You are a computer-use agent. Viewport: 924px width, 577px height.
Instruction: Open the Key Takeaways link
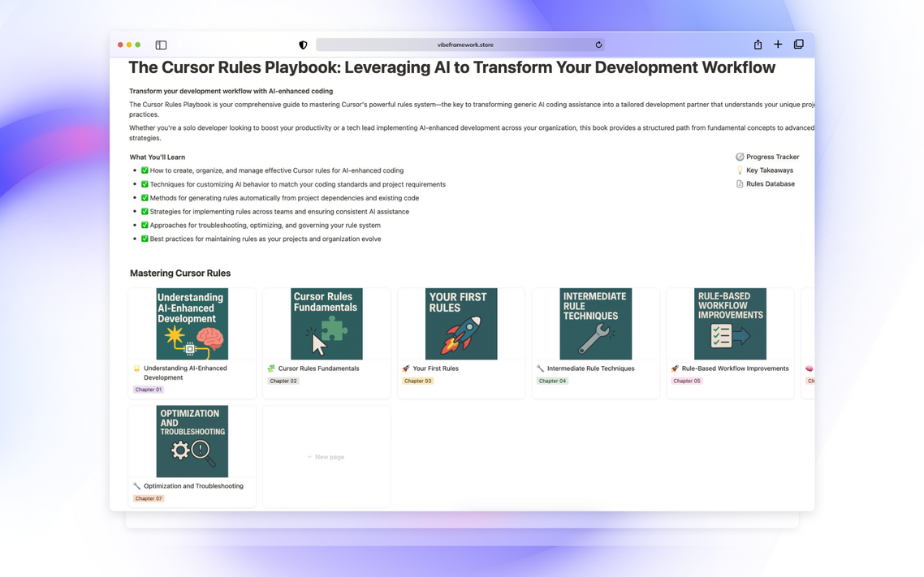point(770,170)
